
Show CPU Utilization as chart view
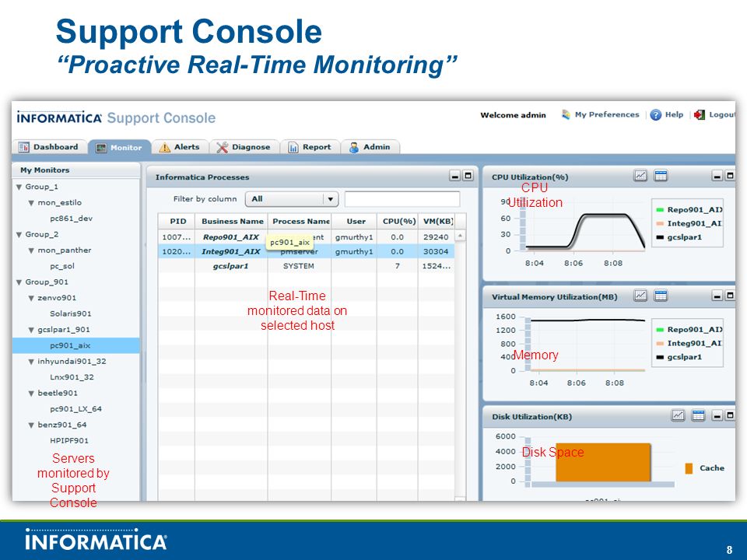pos(640,176)
